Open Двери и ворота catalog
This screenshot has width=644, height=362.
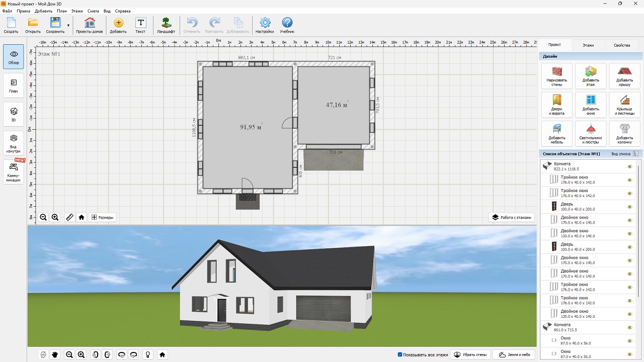pyautogui.click(x=556, y=105)
